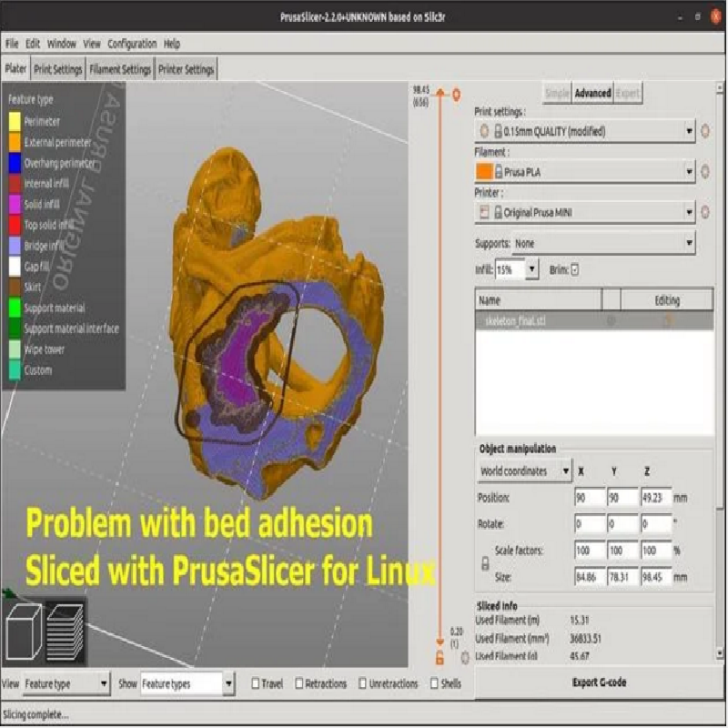Click the Position X input field
Image resolution: width=728 pixels, height=728 pixels.
click(590, 498)
